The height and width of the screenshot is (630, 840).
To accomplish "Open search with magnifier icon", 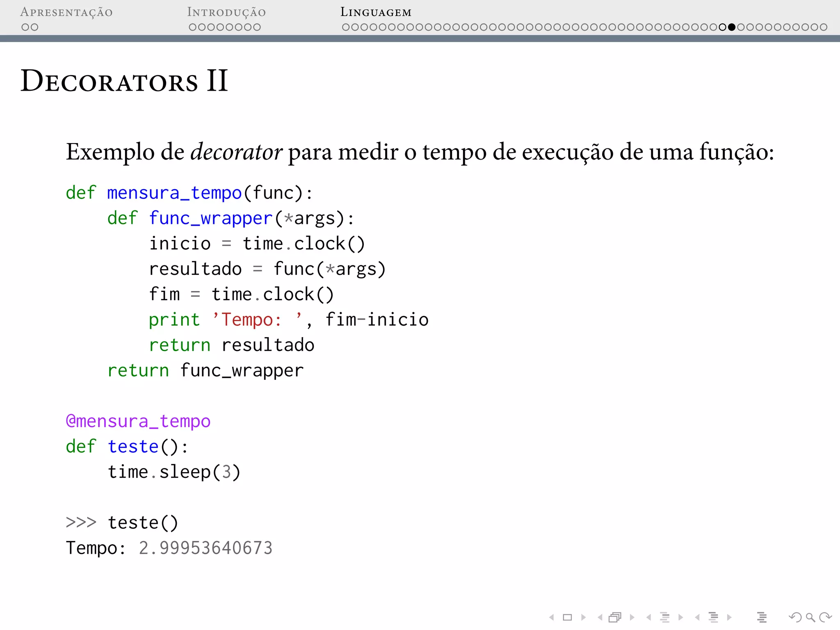I will pyautogui.click(x=810, y=617).
